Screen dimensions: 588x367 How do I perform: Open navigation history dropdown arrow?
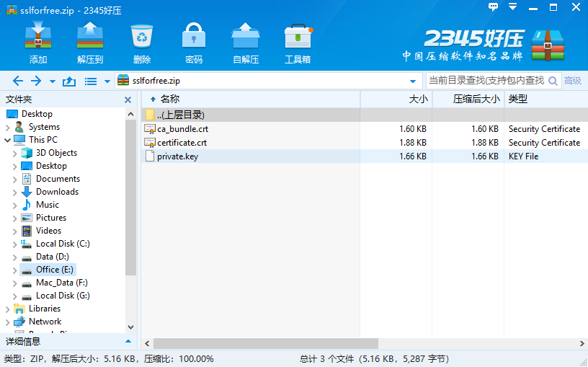[x=53, y=81]
